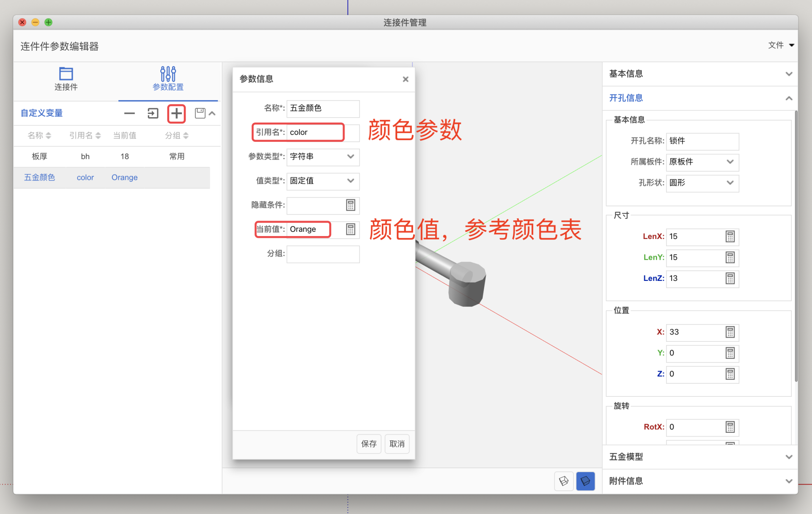Open the value type (值类型) dropdown

click(323, 181)
